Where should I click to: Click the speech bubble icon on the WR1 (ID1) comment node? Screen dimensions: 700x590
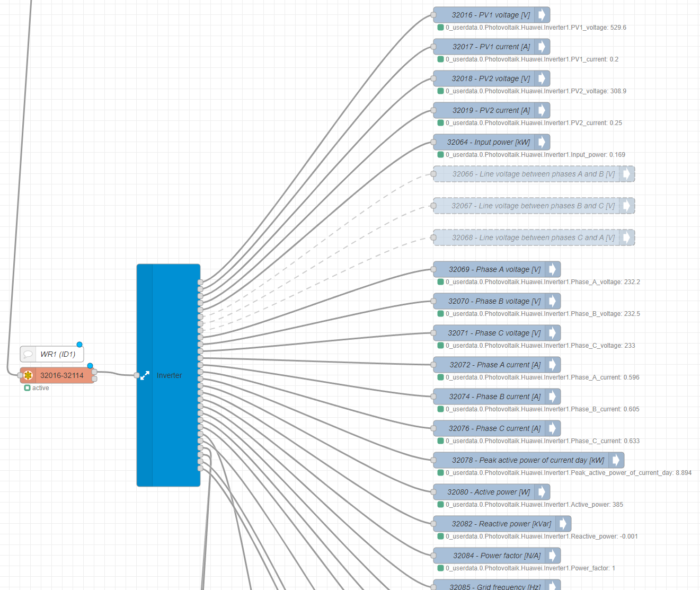tap(28, 354)
